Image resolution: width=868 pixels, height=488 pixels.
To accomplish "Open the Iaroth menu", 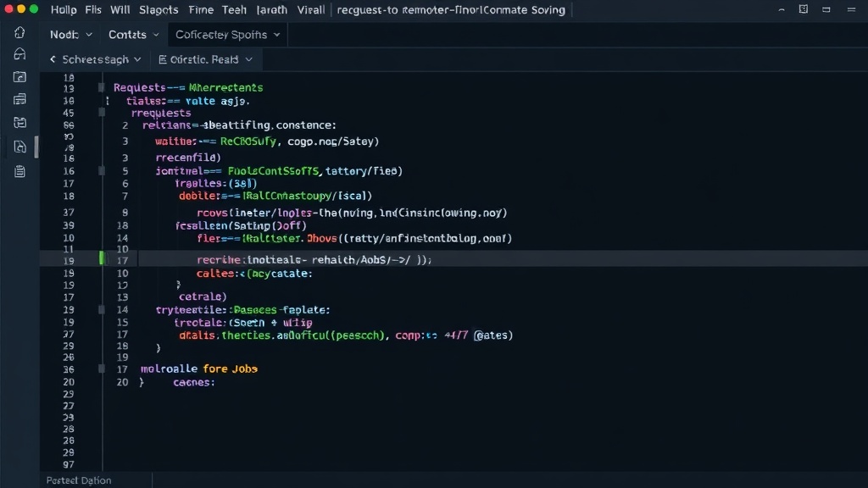I will click(x=272, y=10).
